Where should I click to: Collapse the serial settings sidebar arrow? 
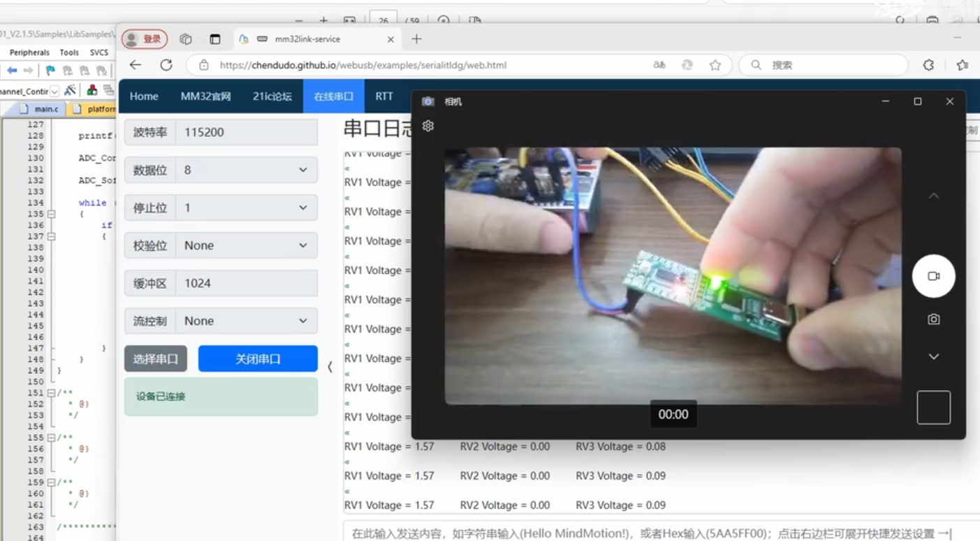coord(330,366)
